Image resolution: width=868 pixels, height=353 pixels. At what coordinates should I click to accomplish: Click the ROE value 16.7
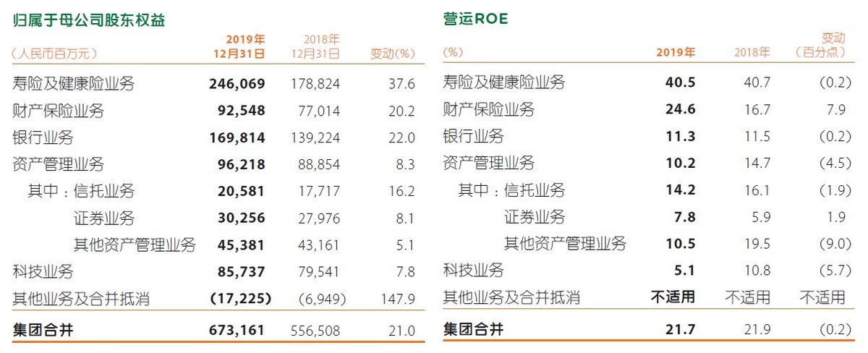pos(757,110)
